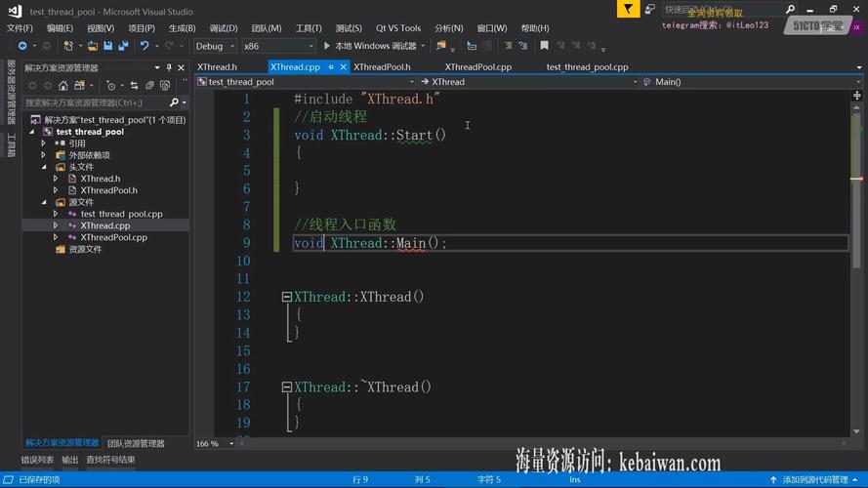Switch to the XThread.h tab
The width and height of the screenshot is (868, 488).
click(217, 67)
